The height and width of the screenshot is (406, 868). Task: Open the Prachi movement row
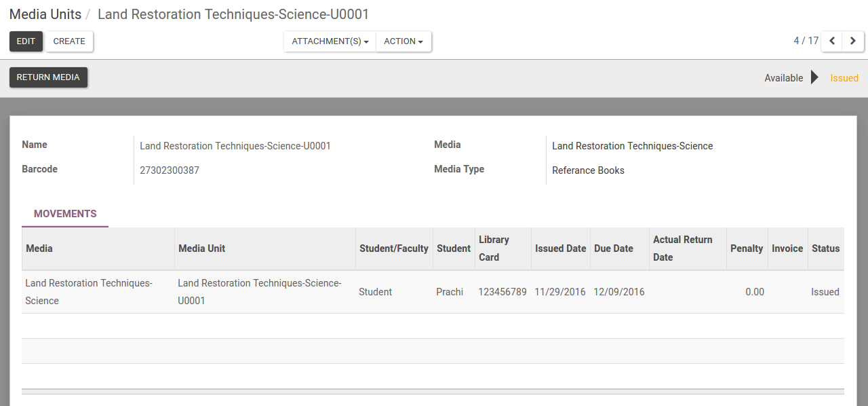[450, 292]
